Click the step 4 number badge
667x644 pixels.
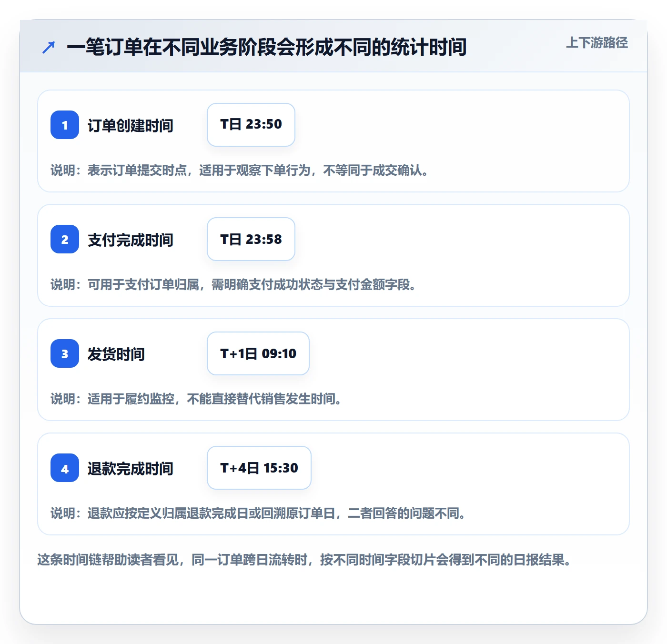65,468
